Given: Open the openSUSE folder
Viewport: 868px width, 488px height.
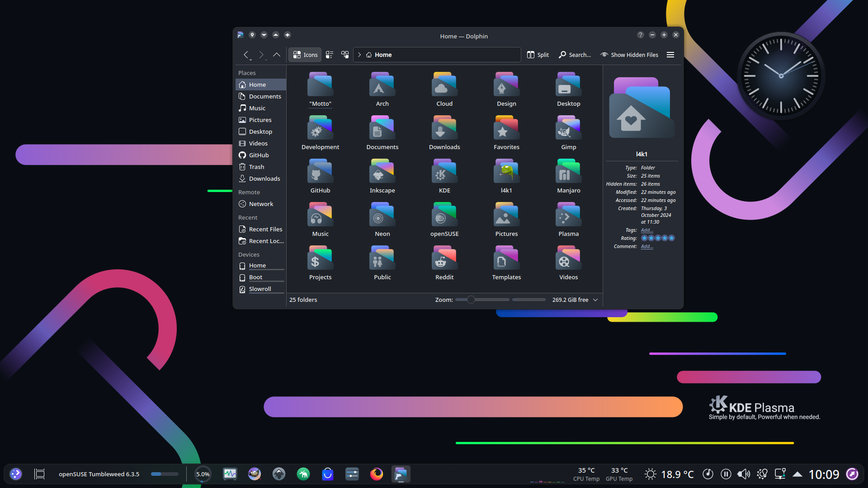Looking at the screenshot, I should coord(444,220).
